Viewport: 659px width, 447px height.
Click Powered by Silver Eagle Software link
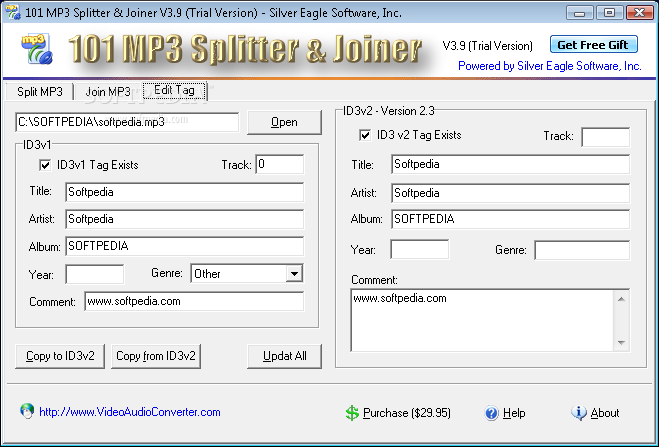[x=550, y=66]
